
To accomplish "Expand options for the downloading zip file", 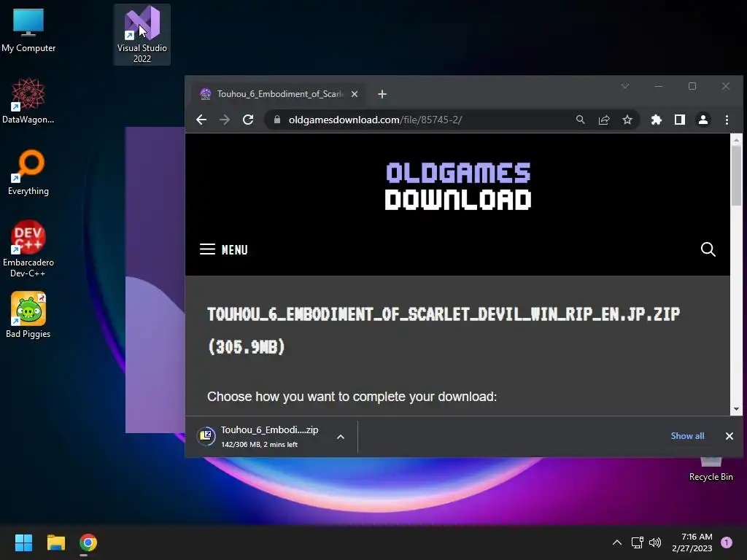I will (341, 437).
